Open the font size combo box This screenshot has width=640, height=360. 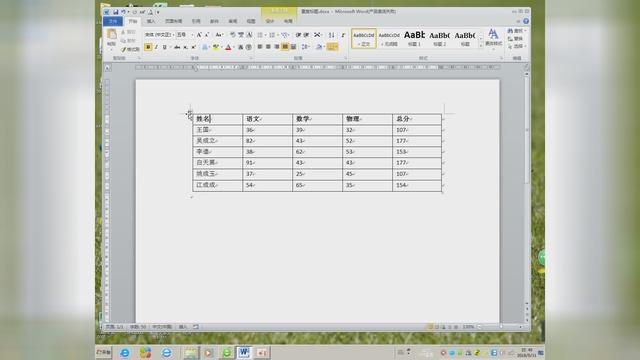point(184,35)
